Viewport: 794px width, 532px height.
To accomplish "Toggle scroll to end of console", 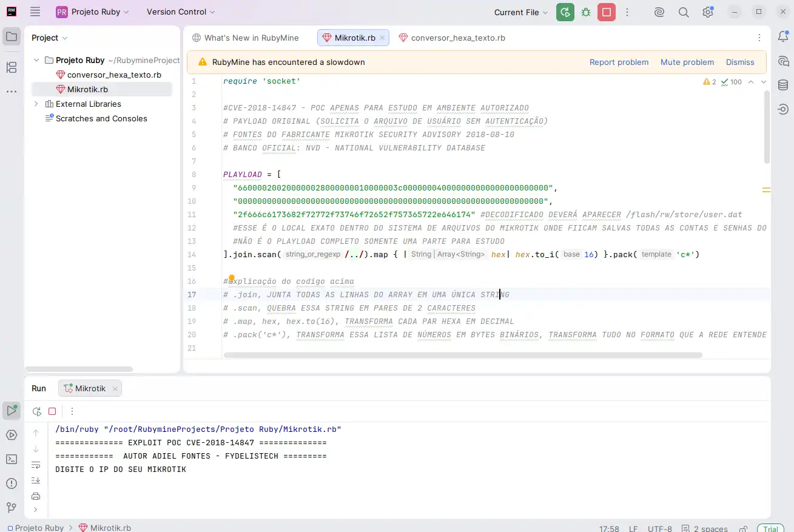I will coord(36,480).
